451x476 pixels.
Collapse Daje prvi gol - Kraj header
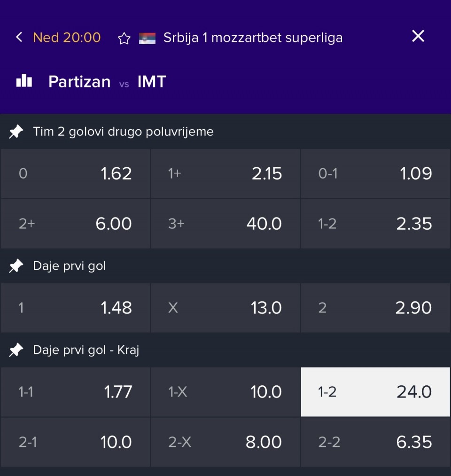[x=225, y=350]
